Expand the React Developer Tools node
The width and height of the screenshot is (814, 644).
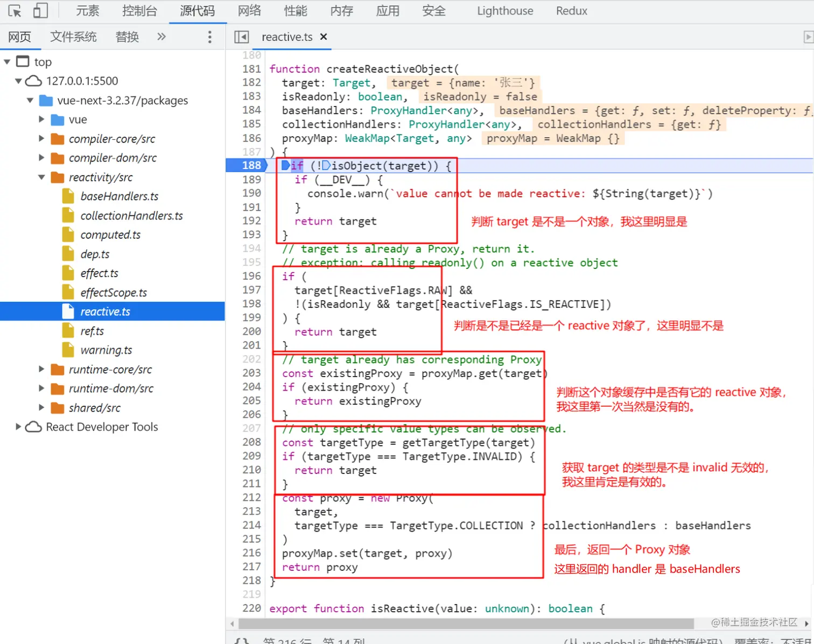click(18, 427)
